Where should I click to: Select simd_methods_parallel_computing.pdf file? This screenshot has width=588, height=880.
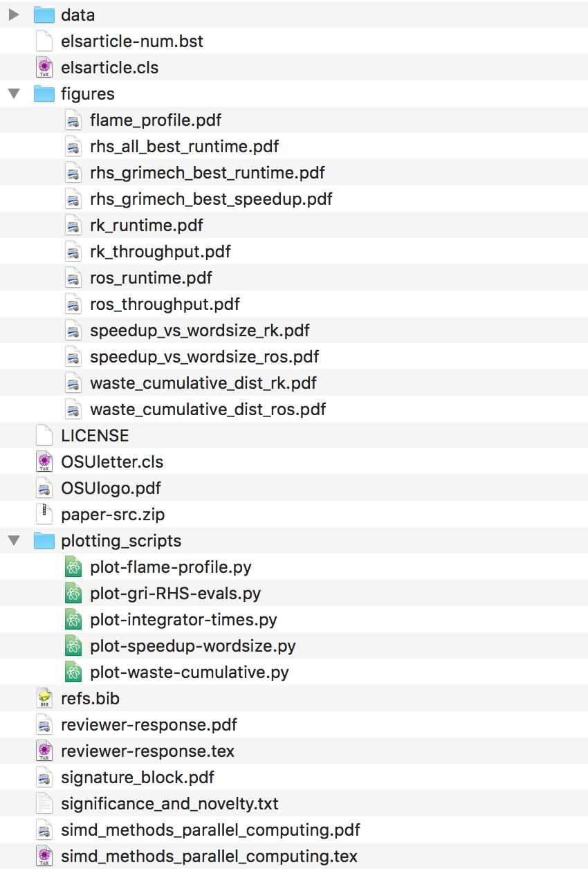(x=210, y=830)
